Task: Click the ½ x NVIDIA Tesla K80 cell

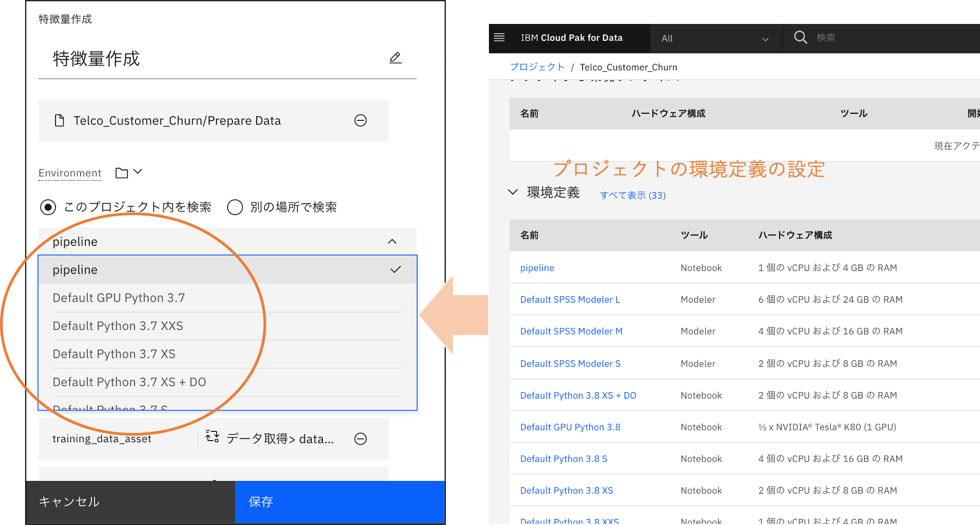Action: 827,427
